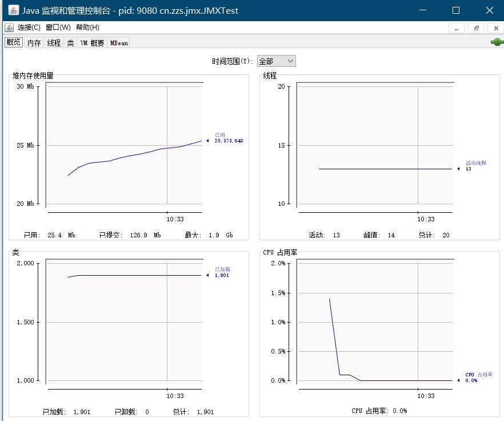Image resolution: width=504 pixels, height=421 pixels.
Task: Click the 活动: 13 value
Action: click(x=324, y=235)
